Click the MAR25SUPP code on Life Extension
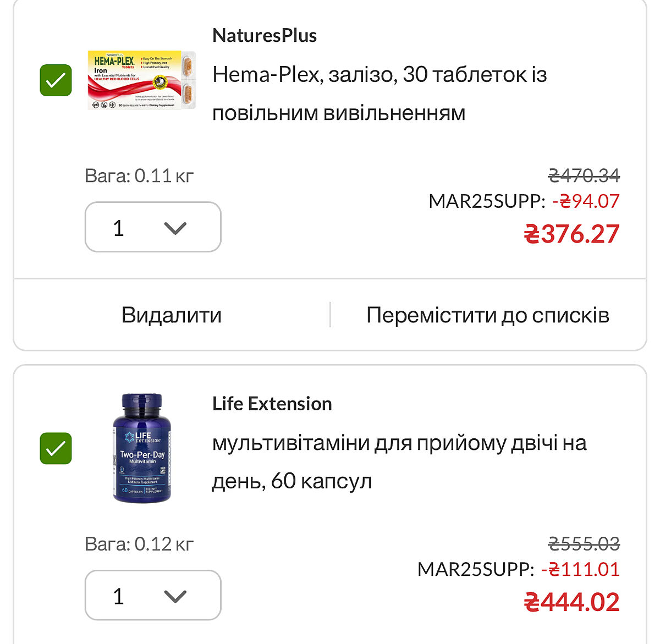The width and height of the screenshot is (660, 644). 475,569
